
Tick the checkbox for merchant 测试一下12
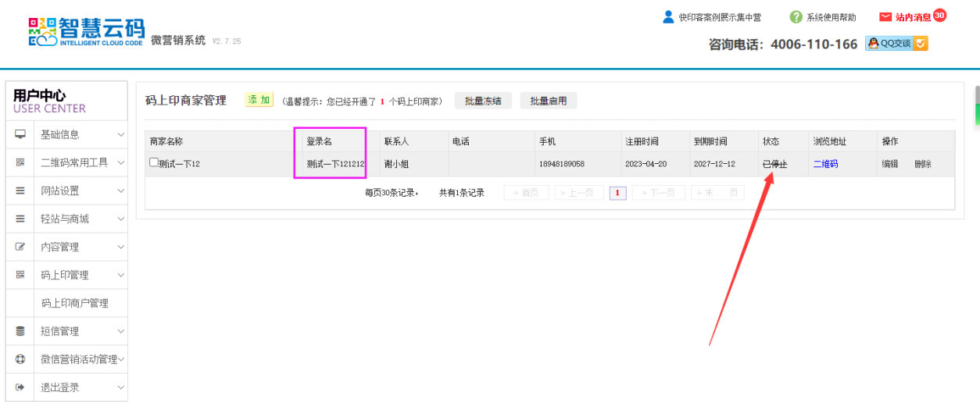(154, 163)
